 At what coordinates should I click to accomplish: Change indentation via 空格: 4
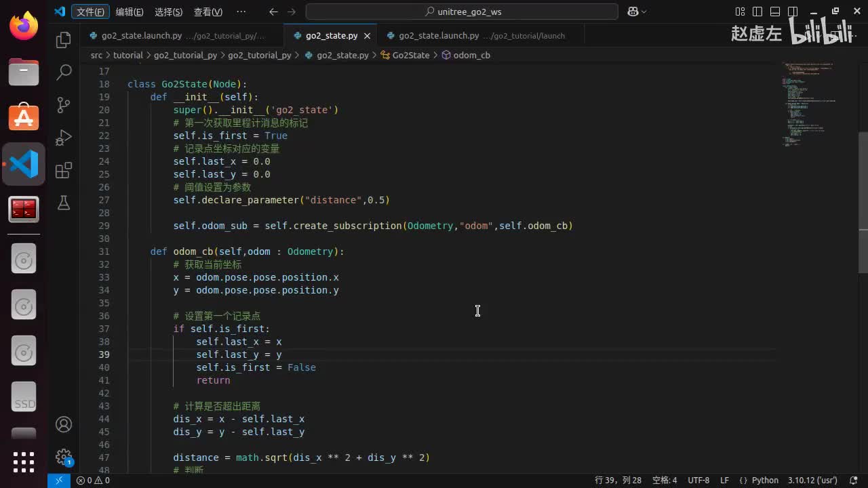tap(665, 481)
